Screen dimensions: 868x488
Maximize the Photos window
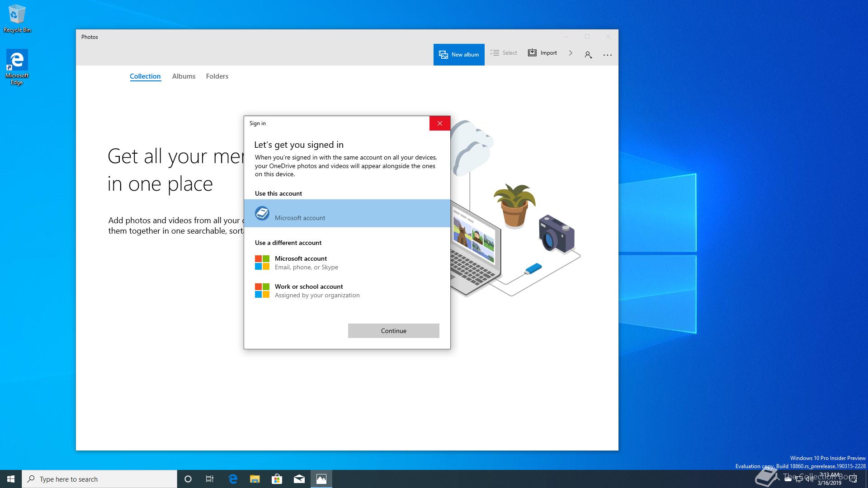coord(587,37)
